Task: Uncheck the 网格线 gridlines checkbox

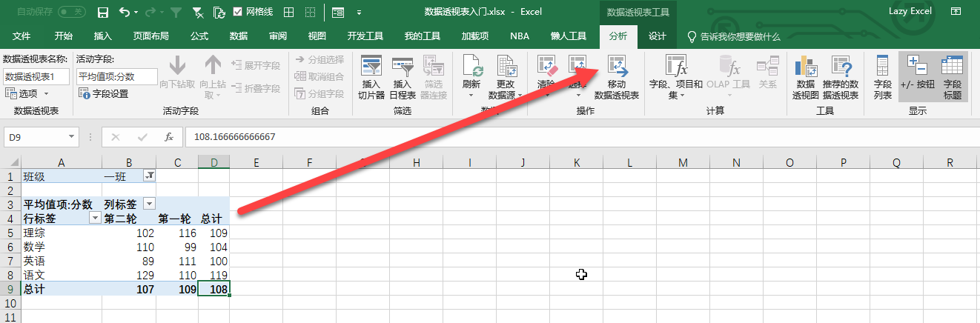Action: click(x=237, y=13)
